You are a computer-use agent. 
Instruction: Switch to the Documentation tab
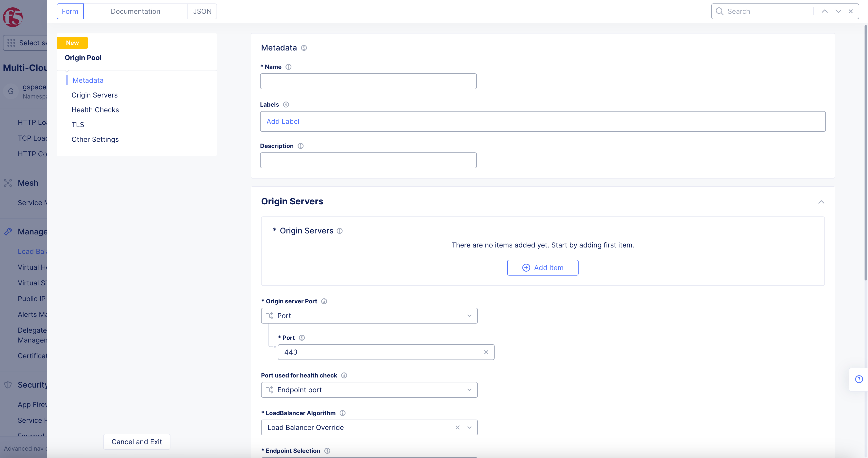click(x=135, y=11)
